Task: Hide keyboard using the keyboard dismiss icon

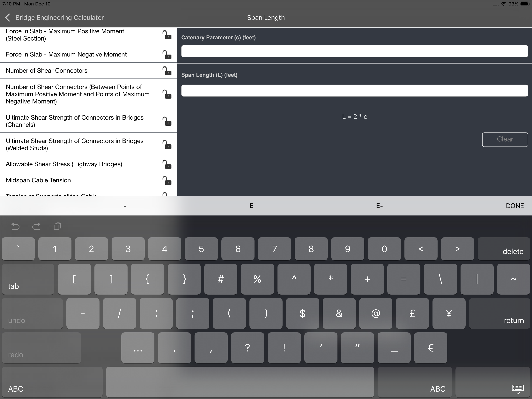Action: pyautogui.click(x=517, y=389)
